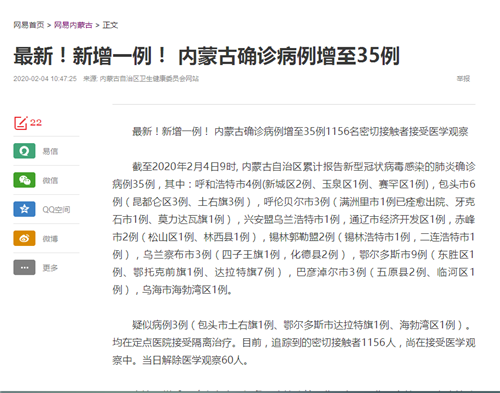Click the 更多 text label
Screen dimensions: 500x393
pos(50,268)
